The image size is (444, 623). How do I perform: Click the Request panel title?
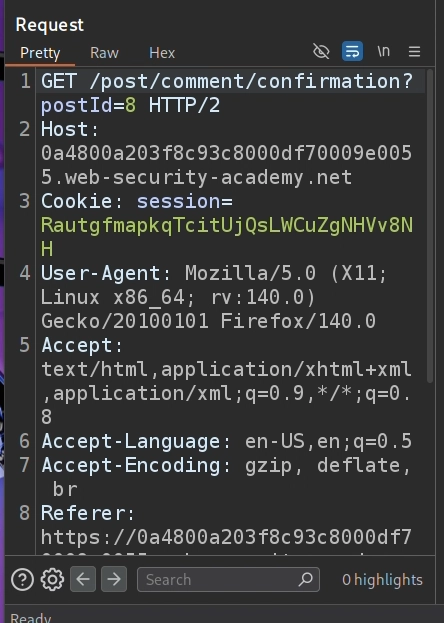click(x=50, y=25)
